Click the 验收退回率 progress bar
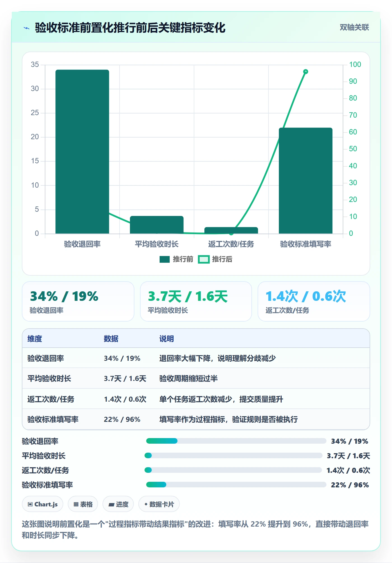 tap(236, 441)
